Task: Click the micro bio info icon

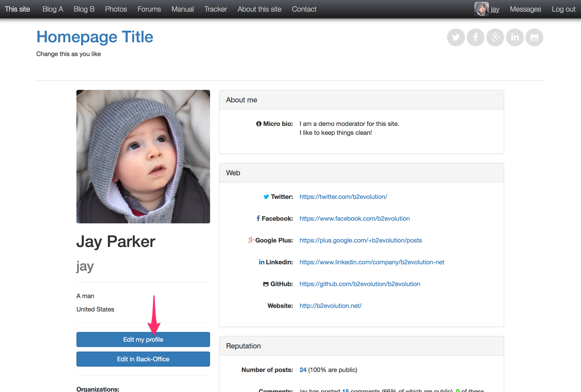Action: point(260,124)
